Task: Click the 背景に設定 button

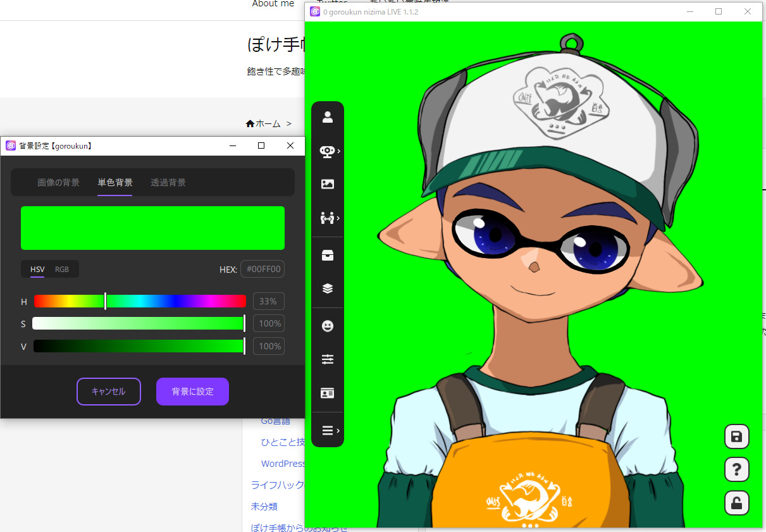Action: click(x=192, y=392)
